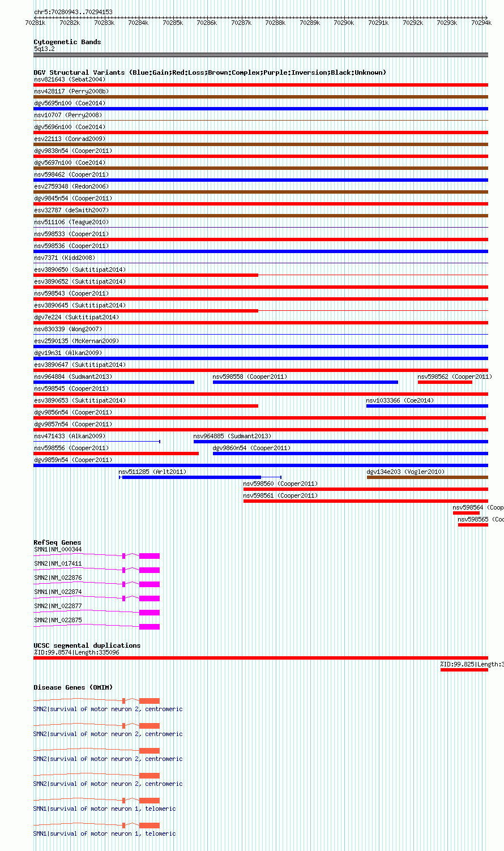The width and height of the screenshot is (504, 851).
Task: Click the nsv598462 (Cooper2011) label
Action: [x=71, y=175]
